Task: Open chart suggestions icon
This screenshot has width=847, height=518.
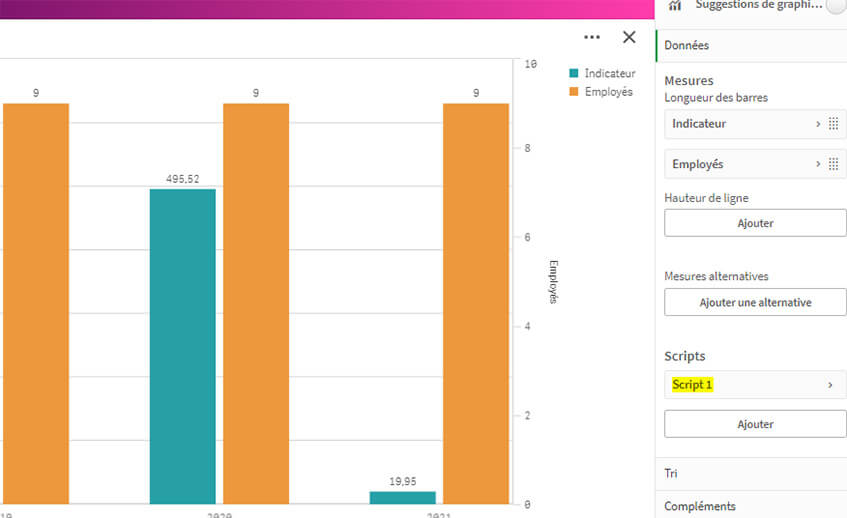Action: (x=675, y=5)
